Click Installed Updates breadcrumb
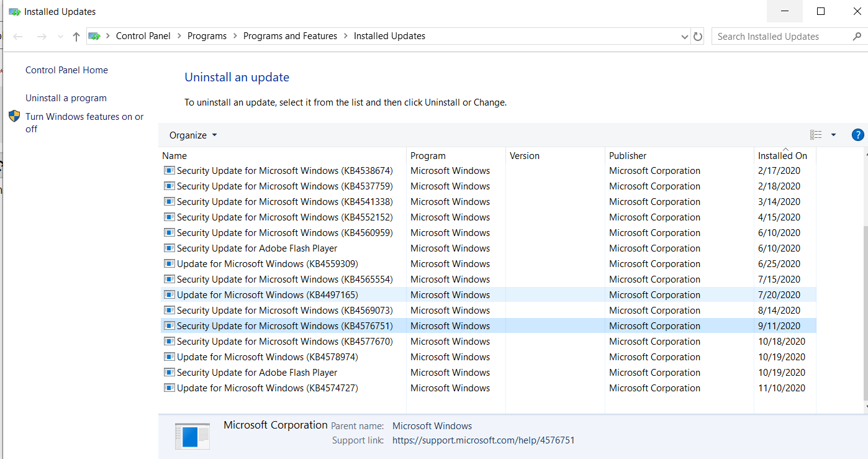This screenshot has height=459, width=868. pos(389,36)
